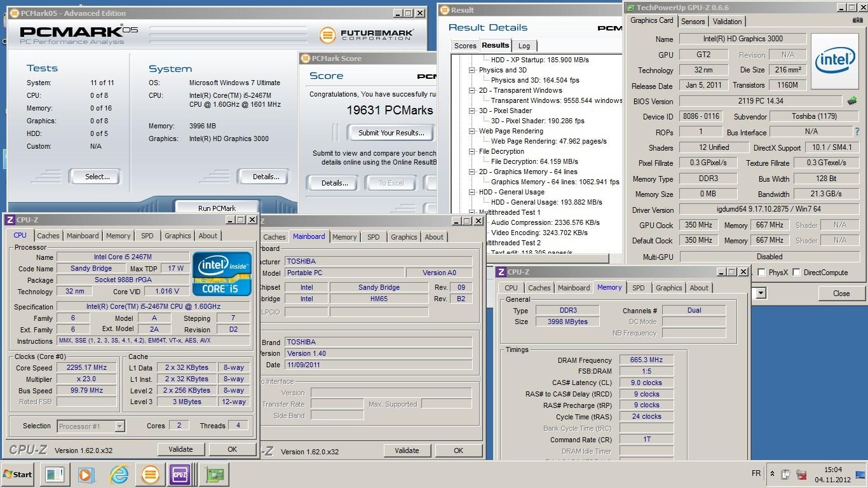Open the first pinned taskbar program
The image size is (868, 488).
pos(55,474)
